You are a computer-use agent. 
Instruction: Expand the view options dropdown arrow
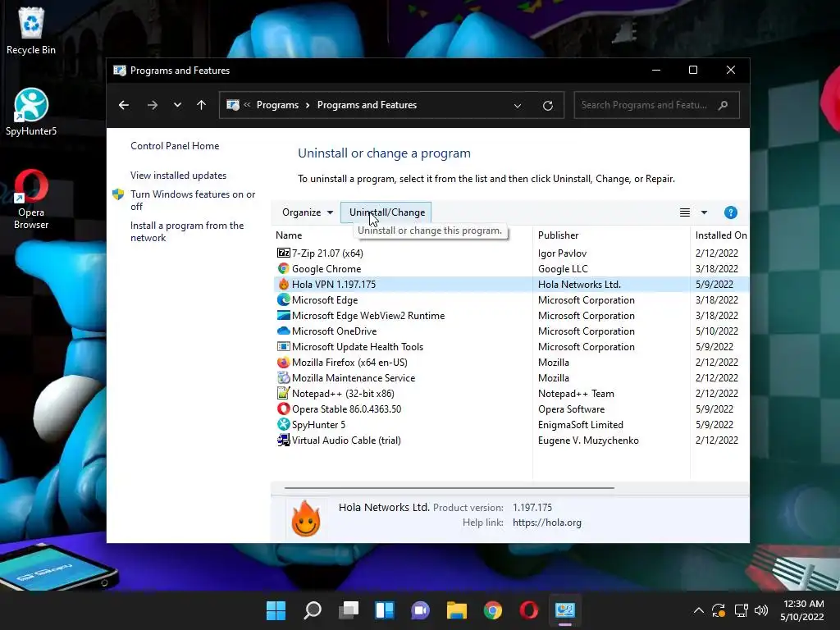point(704,212)
